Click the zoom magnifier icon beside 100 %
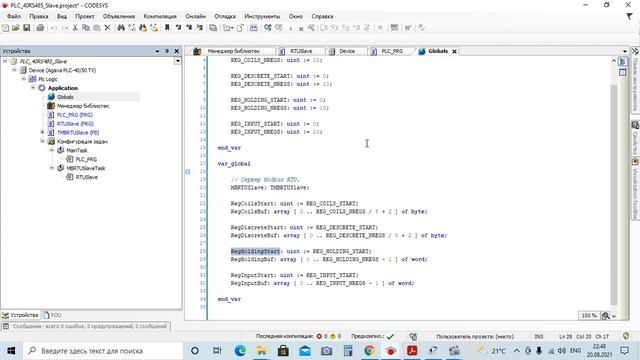Viewport: 640px width, 360px height. coord(606,316)
